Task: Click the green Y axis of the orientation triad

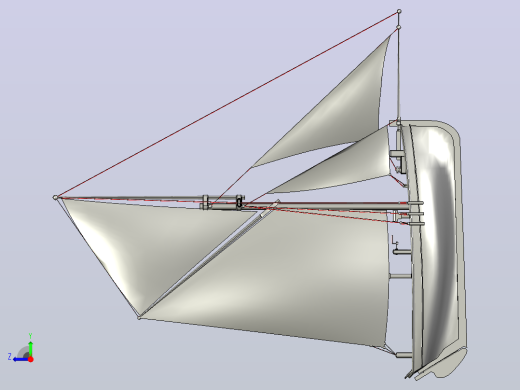Action: point(30,349)
